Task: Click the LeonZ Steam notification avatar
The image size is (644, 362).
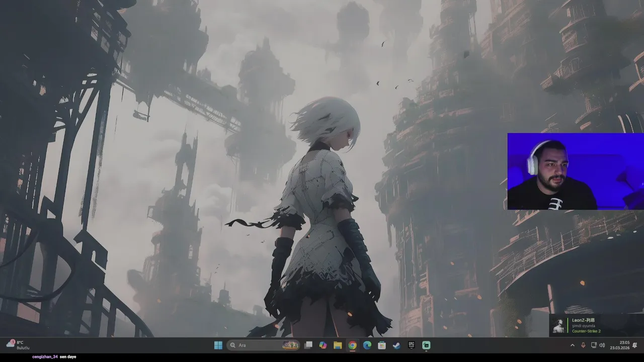Action: click(558, 326)
